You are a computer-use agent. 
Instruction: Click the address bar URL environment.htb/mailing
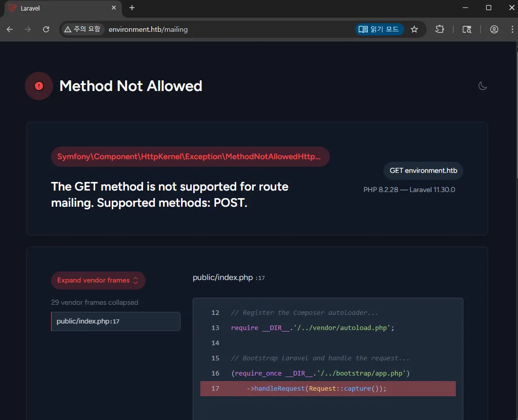148,29
